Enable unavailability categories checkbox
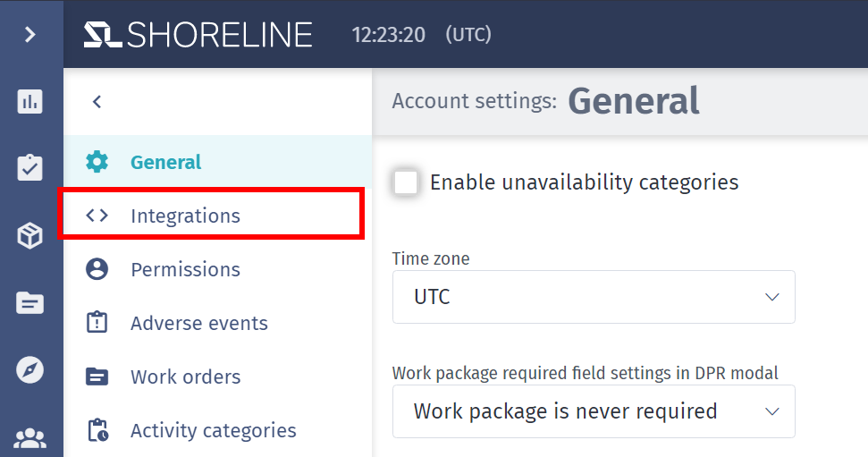868x457 pixels. (x=406, y=182)
